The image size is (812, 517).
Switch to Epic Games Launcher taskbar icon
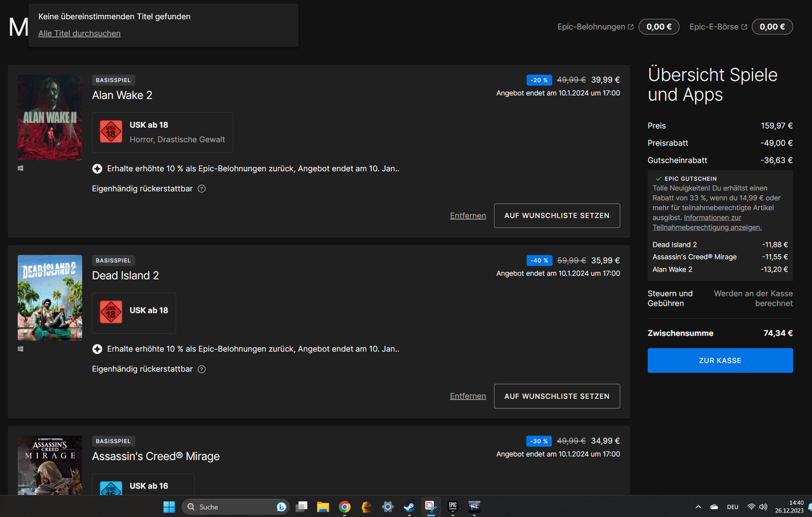coord(453,507)
